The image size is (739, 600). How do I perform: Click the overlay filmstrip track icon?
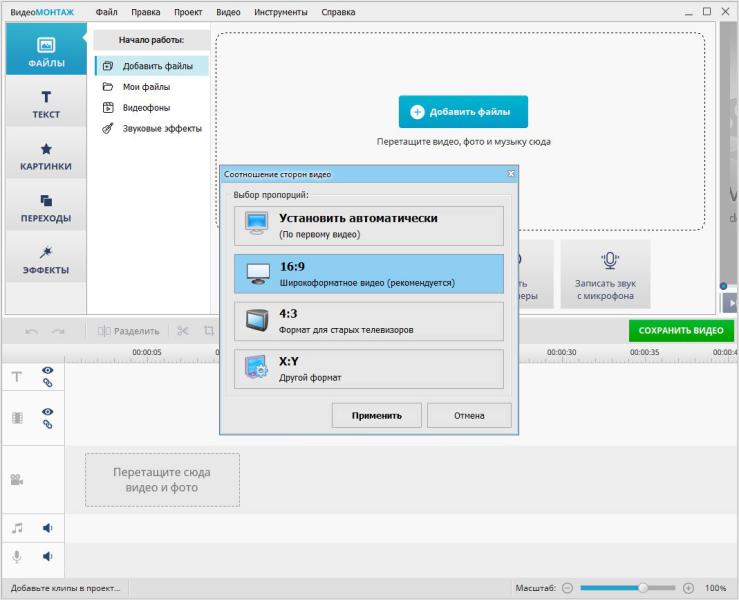pos(17,418)
